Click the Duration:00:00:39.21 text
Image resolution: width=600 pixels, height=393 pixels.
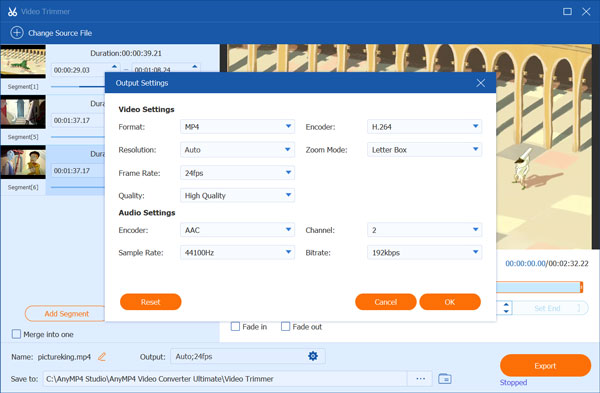click(126, 53)
